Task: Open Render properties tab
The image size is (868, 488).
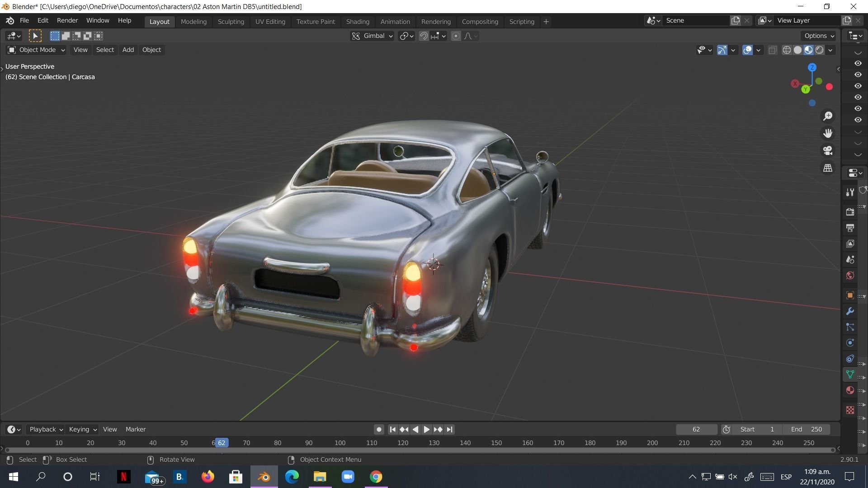Action: pos(850,211)
